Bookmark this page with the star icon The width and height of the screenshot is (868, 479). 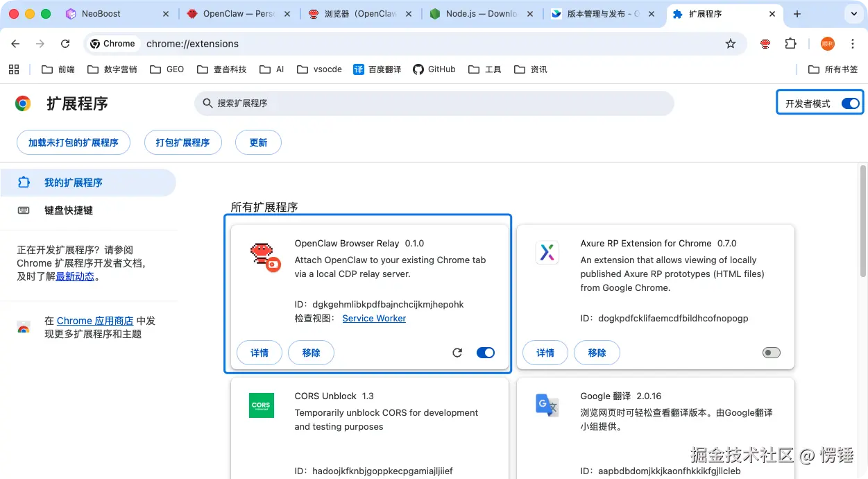[x=731, y=44]
